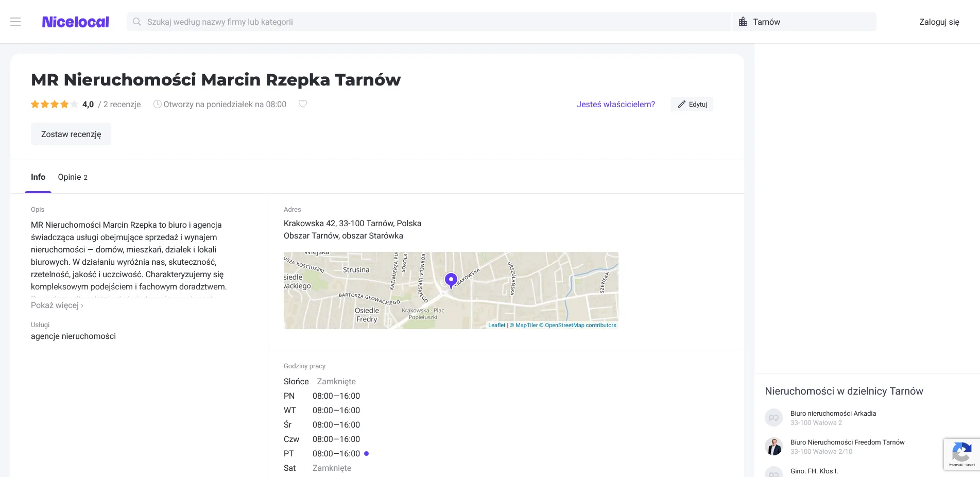Click the Nicelocal logo
The width and height of the screenshot is (980, 477).
(75, 22)
